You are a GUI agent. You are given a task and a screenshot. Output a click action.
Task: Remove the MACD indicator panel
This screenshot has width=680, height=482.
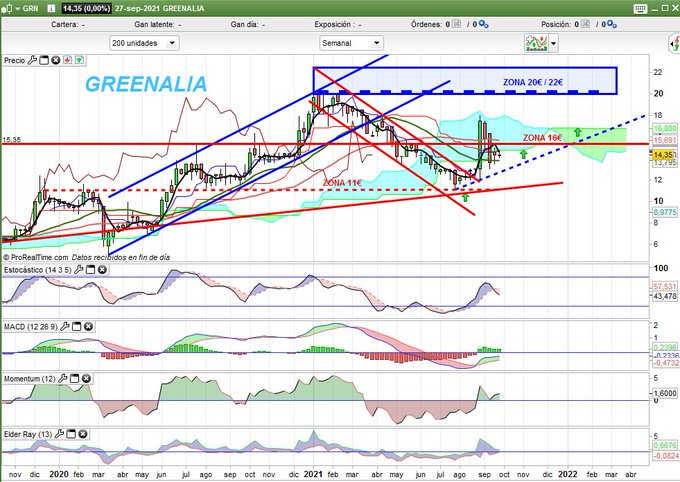(x=88, y=326)
